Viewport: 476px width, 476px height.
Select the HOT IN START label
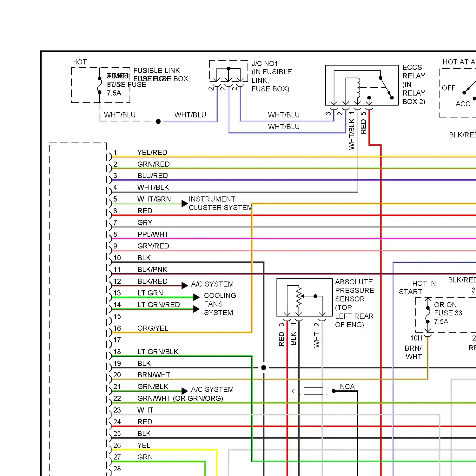(417, 288)
